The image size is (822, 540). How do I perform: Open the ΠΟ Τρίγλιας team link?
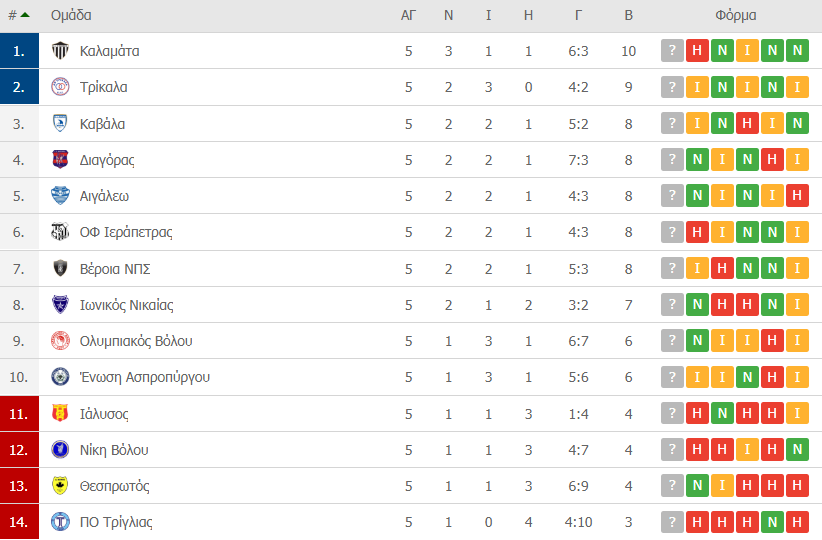pos(116,522)
